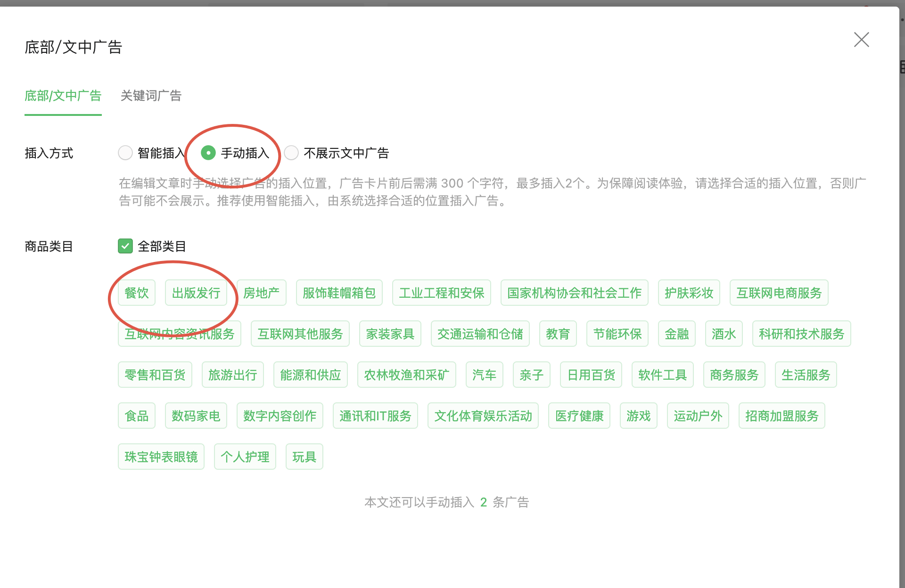905x588 pixels.
Task: Select the 数字内容创作 category
Action: tap(280, 416)
